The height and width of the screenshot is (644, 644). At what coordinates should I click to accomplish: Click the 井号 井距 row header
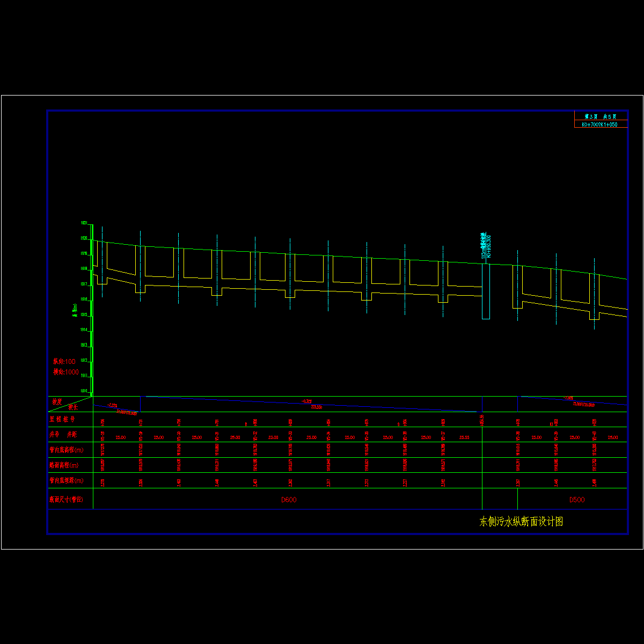tap(63, 434)
